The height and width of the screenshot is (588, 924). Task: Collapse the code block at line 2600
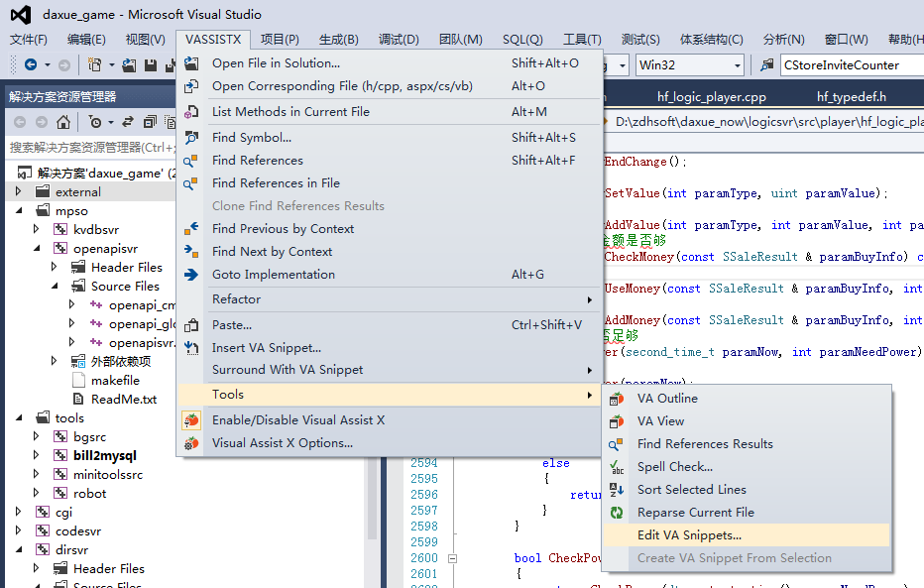453,558
